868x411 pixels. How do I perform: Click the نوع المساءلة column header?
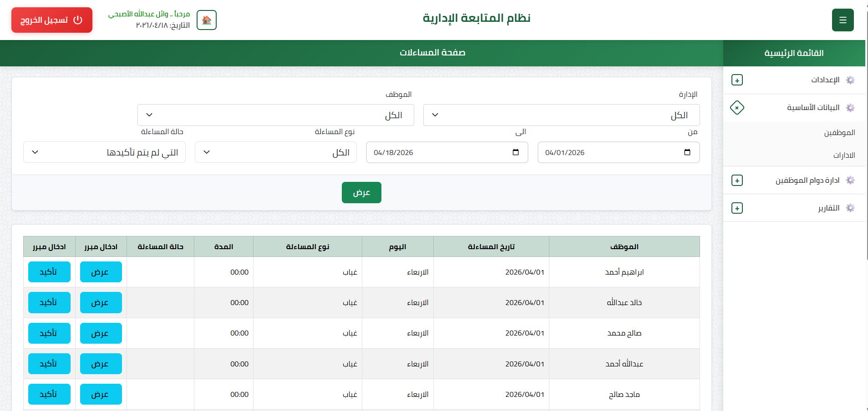[x=307, y=246]
